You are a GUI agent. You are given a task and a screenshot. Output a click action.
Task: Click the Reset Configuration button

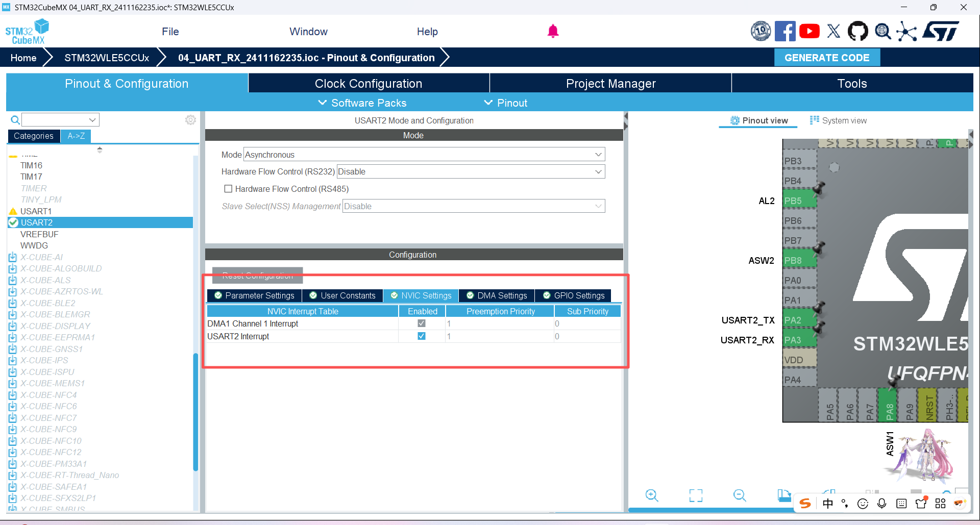(257, 276)
